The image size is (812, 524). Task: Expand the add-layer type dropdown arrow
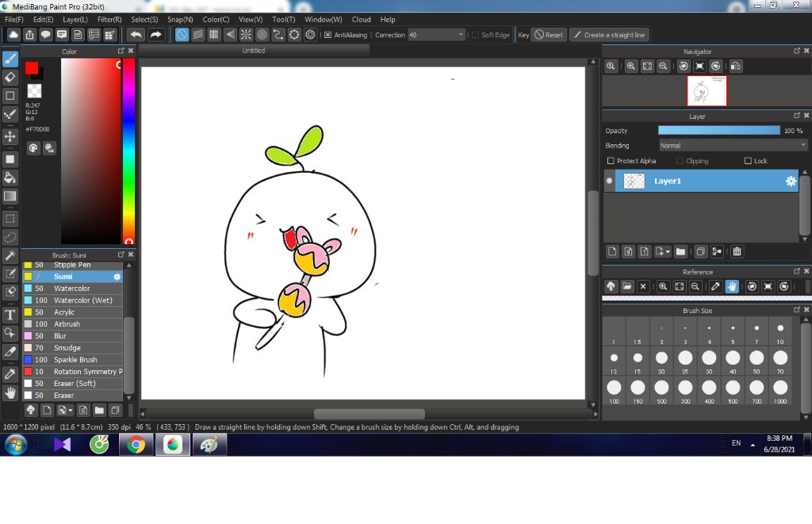pyautogui.click(x=668, y=251)
